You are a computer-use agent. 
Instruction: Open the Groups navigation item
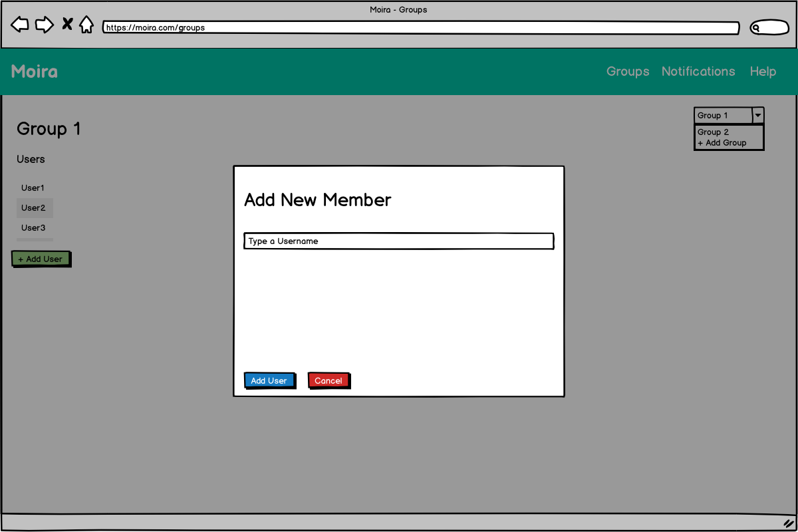pyautogui.click(x=628, y=71)
